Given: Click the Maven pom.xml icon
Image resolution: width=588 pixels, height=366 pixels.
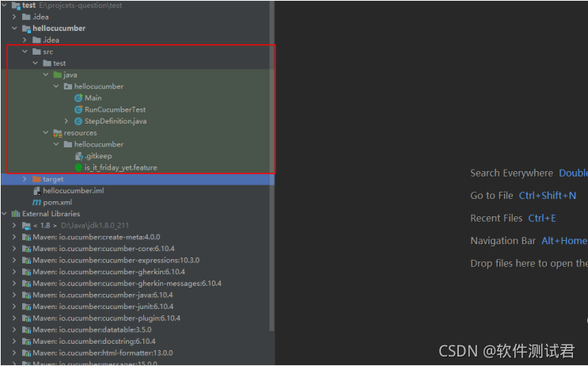Looking at the screenshot, I should click(36, 202).
